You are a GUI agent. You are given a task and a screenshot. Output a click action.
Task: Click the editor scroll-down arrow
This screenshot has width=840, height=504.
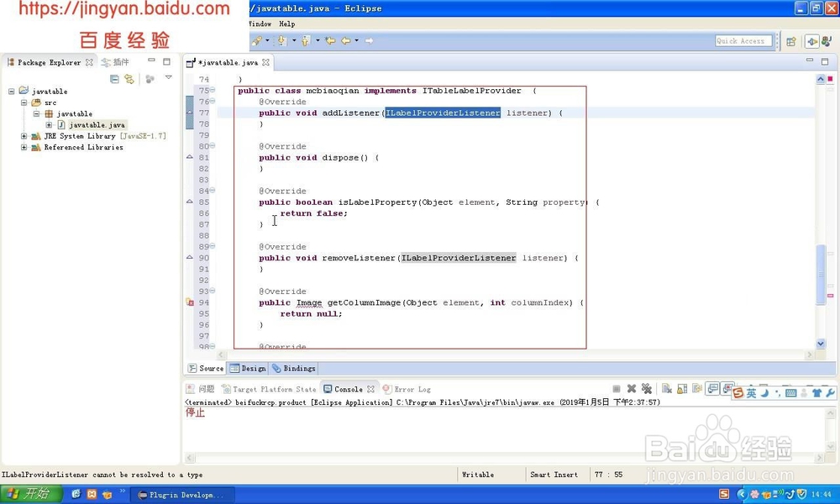(x=821, y=344)
